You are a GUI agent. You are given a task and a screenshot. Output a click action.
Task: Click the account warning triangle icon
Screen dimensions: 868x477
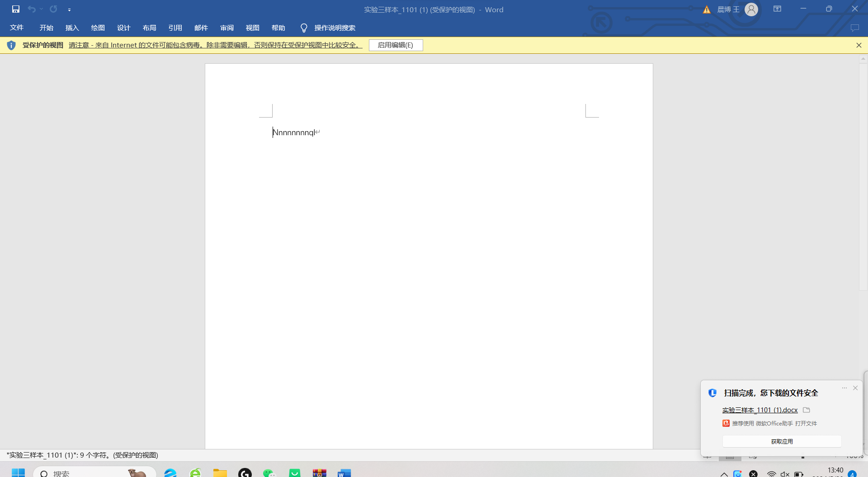(707, 9)
